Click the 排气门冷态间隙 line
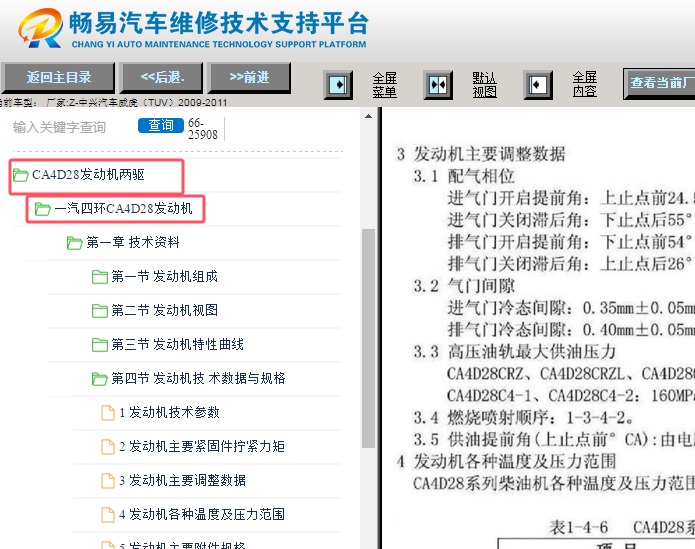The width and height of the screenshot is (695, 549). [571, 330]
